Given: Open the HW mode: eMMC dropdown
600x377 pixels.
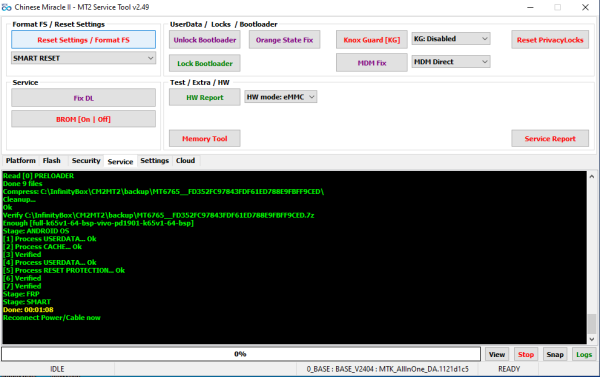Looking at the screenshot, I should point(280,97).
